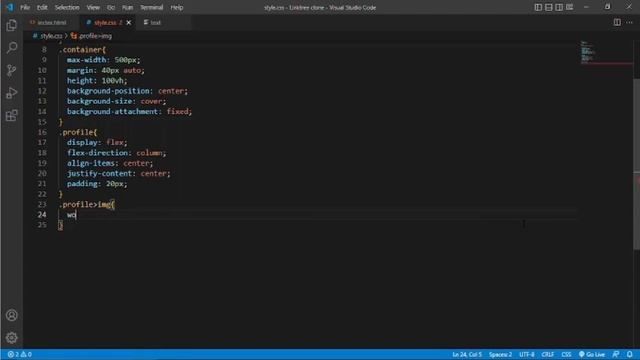Click the VS Code logo icon in the title bar

coord(9,7)
